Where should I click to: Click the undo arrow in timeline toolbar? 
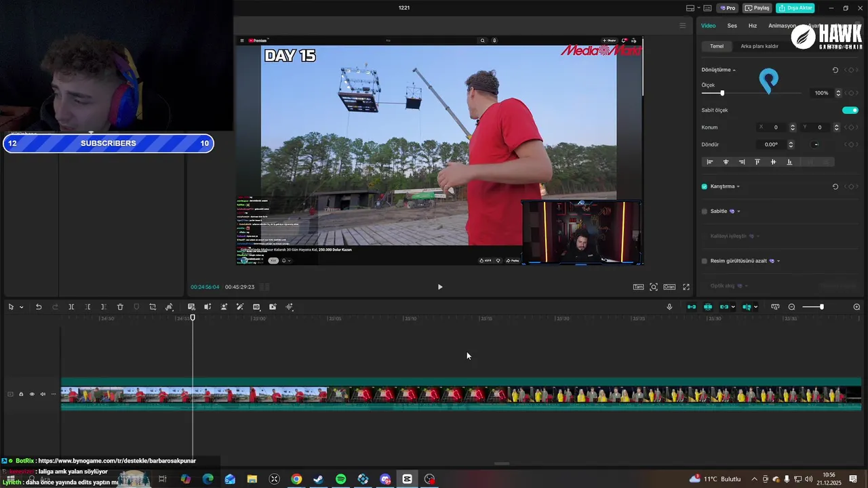coord(39,307)
